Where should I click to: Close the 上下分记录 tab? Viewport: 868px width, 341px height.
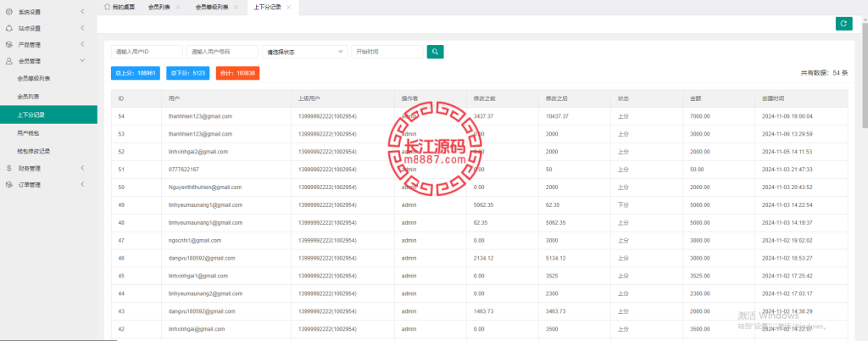click(288, 7)
